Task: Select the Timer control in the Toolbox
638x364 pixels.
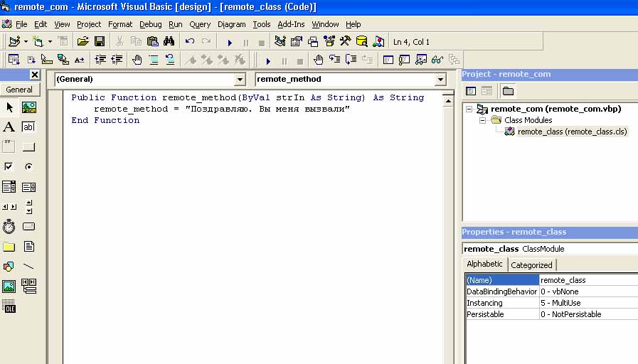Action: tap(9, 227)
